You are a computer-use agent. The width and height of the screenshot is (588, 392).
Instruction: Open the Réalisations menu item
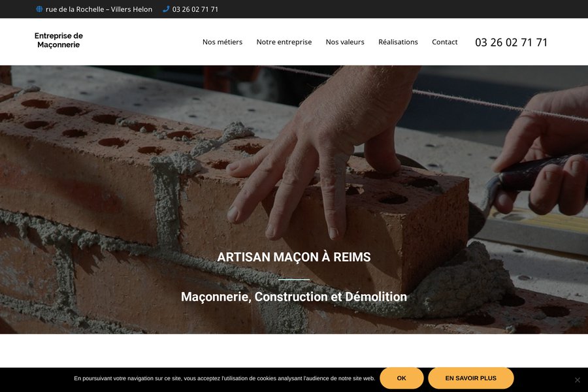(398, 42)
